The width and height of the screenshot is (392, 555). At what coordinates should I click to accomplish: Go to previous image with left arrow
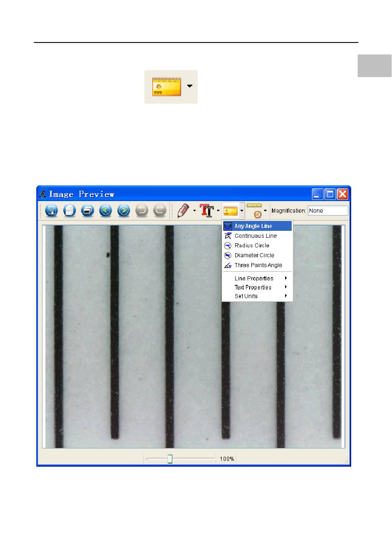106,211
